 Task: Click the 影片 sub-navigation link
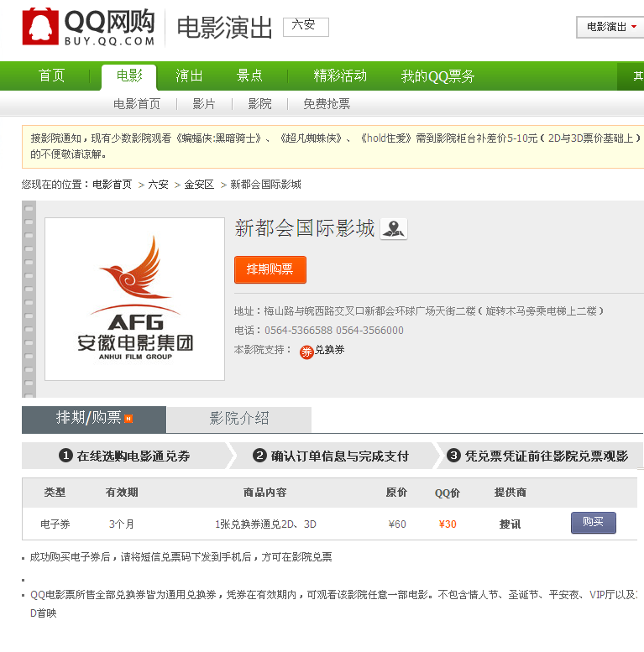tap(204, 103)
